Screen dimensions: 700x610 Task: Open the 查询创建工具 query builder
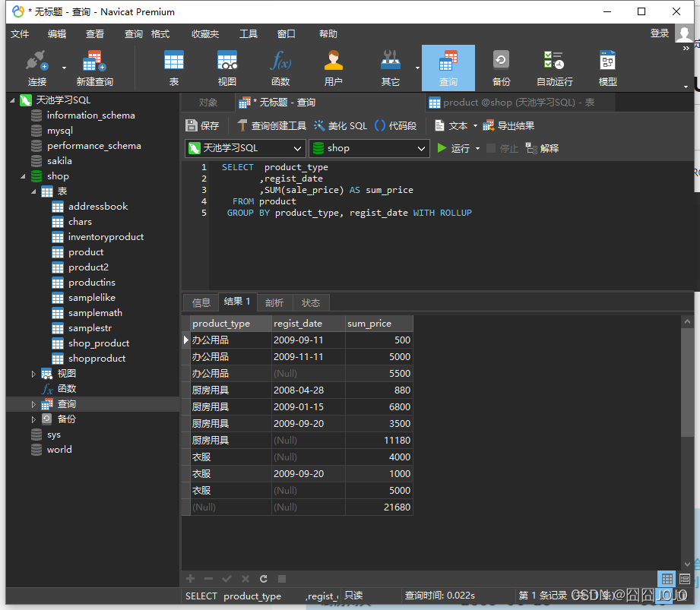coord(272,126)
